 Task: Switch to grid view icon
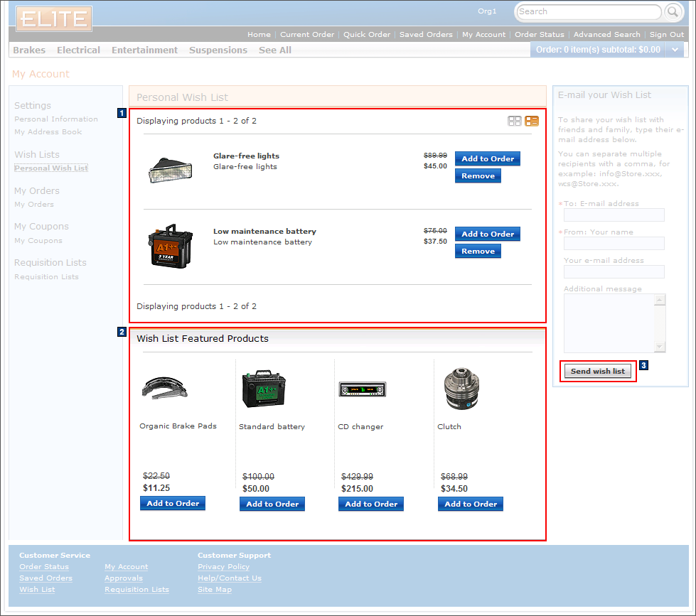coord(514,121)
